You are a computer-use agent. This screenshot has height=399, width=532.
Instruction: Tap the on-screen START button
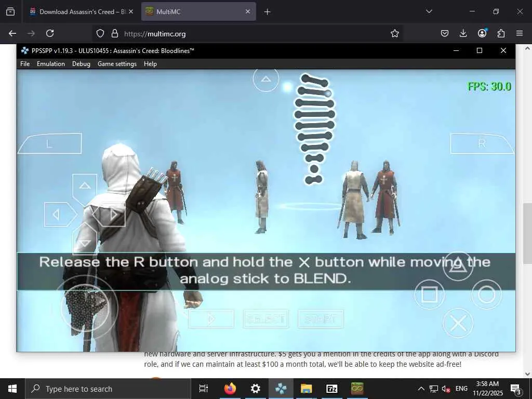[321, 319]
